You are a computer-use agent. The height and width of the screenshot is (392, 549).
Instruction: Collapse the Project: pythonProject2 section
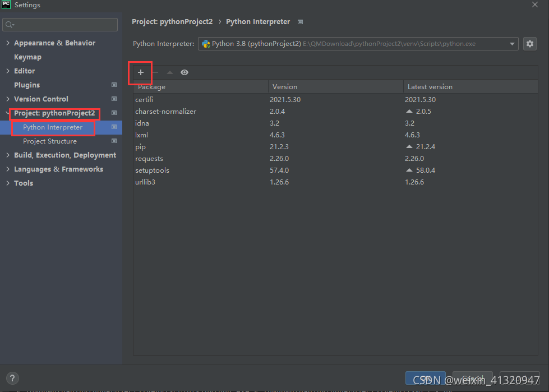[8, 113]
